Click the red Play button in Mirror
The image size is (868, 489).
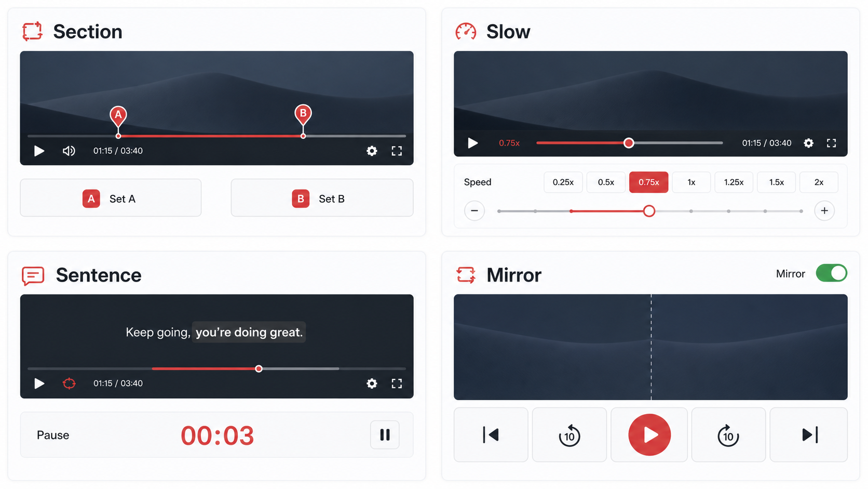tap(649, 435)
